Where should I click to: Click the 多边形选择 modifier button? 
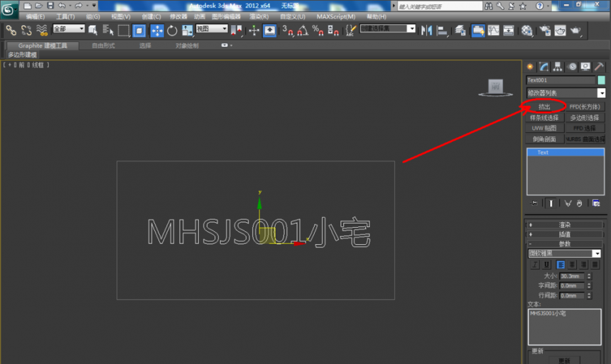click(x=585, y=118)
